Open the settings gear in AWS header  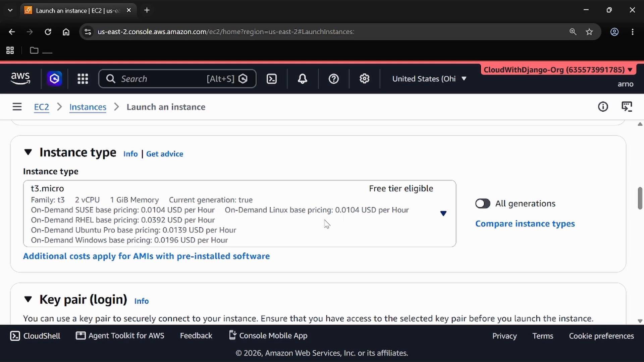point(365,79)
